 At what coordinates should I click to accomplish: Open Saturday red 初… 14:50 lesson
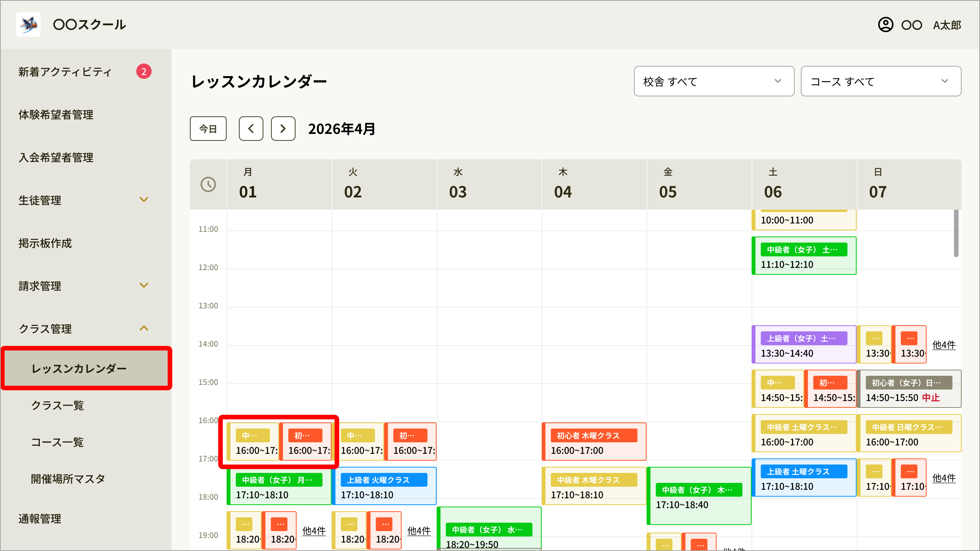coord(830,389)
